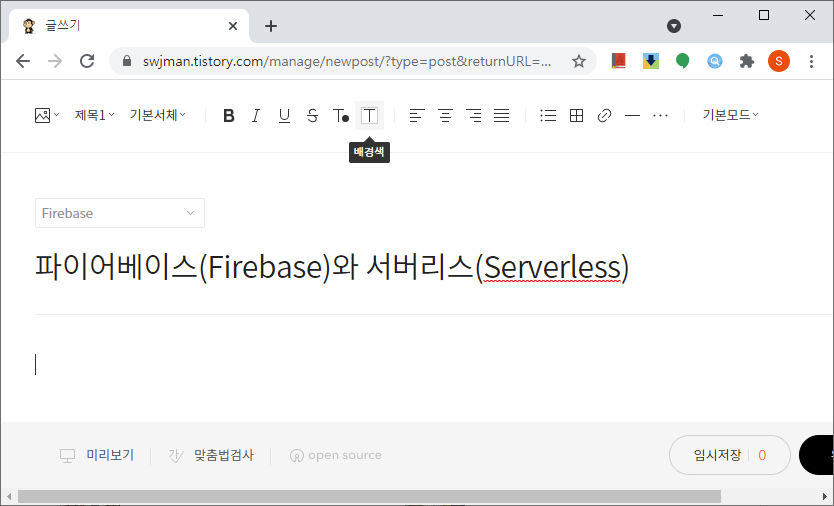834x506 pixels.
Task: Insert a horizontal divider line
Action: coord(632,115)
